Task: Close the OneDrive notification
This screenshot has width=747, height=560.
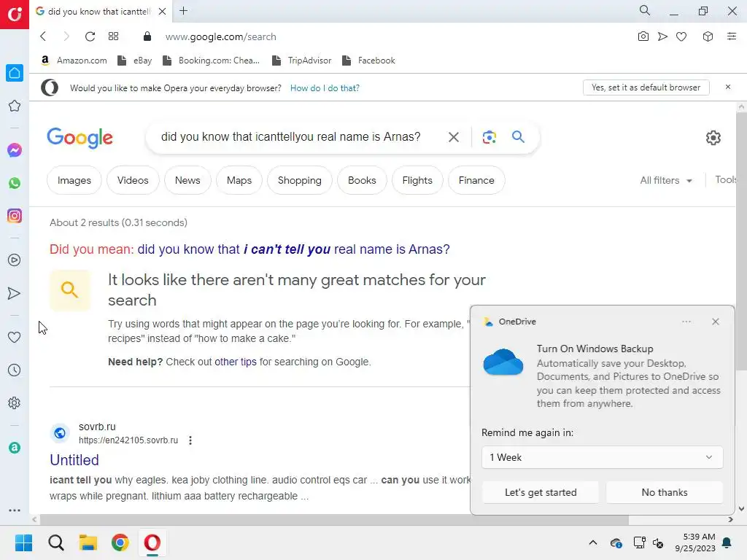Action: coord(716,322)
